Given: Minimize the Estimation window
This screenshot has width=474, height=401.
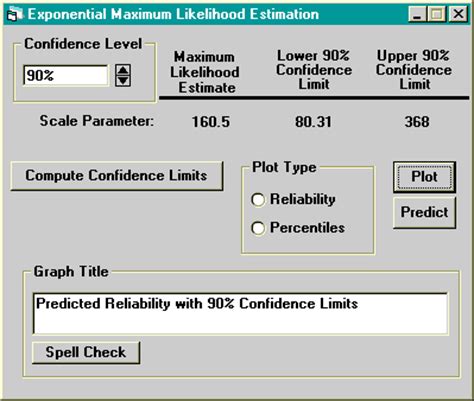Looking at the screenshot, I should click(x=417, y=14).
